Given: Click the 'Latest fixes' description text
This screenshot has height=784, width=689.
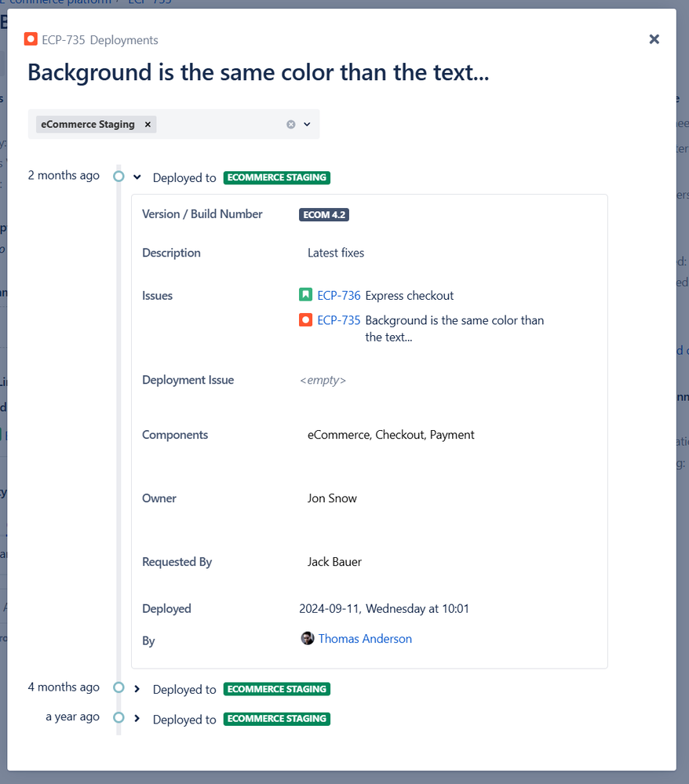Looking at the screenshot, I should 336,253.
